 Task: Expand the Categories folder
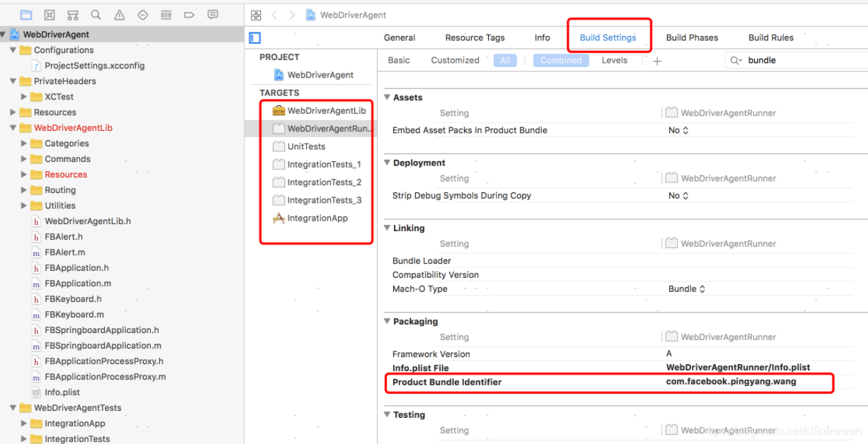(24, 144)
